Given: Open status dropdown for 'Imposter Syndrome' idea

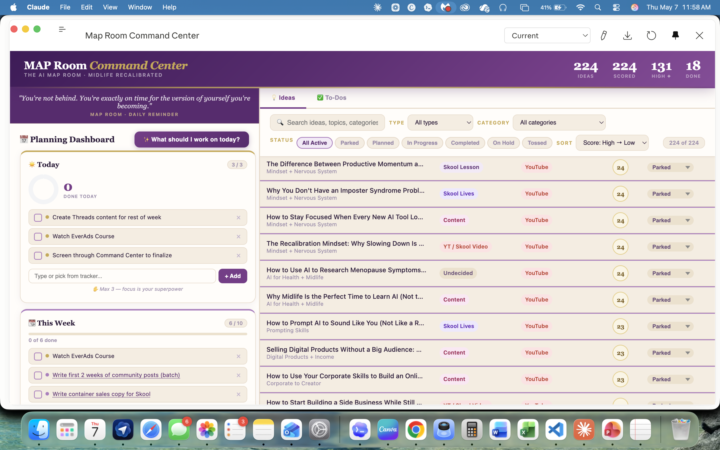Looking at the screenshot, I should (x=670, y=194).
